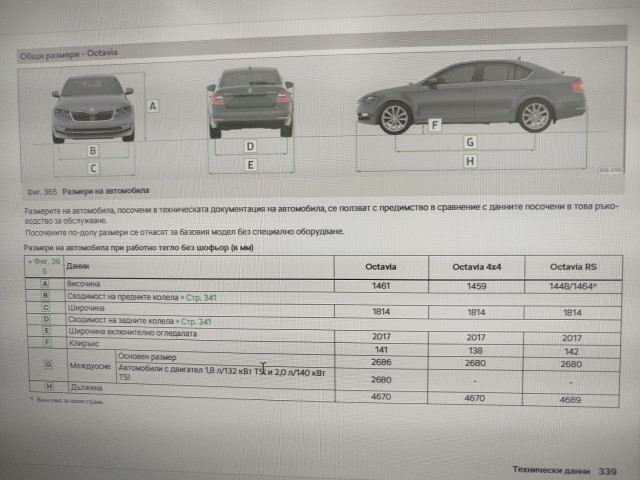
Task: Select the side view car image
Action: point(471,97)
